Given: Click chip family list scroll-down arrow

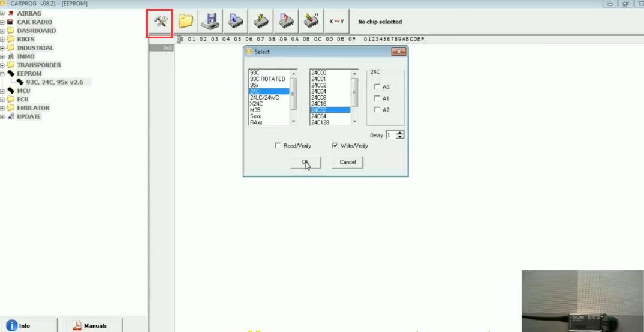Looking at the screenshot, I should tap(293, 122).
